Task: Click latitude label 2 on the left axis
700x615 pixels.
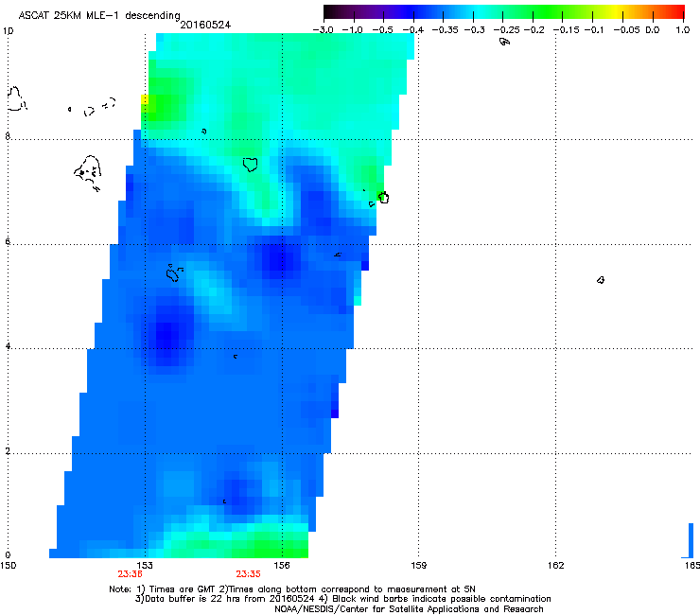Action: pos(8,451)
